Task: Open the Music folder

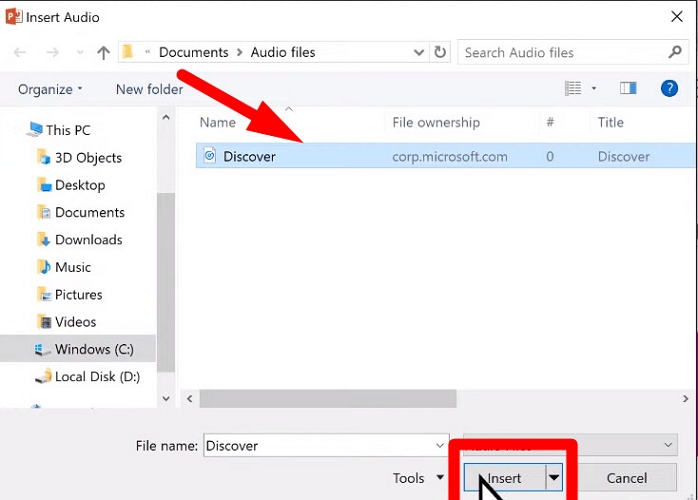Action: click(73, 267)
